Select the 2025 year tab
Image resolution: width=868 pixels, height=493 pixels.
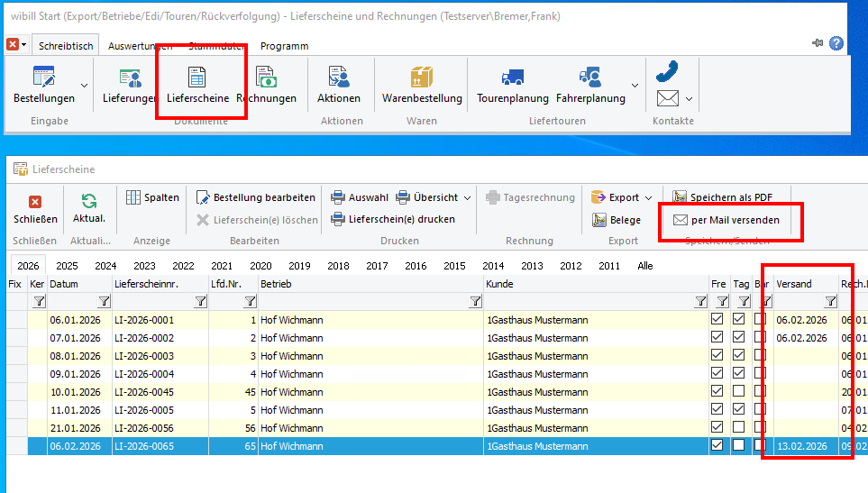tap(68, 266)
